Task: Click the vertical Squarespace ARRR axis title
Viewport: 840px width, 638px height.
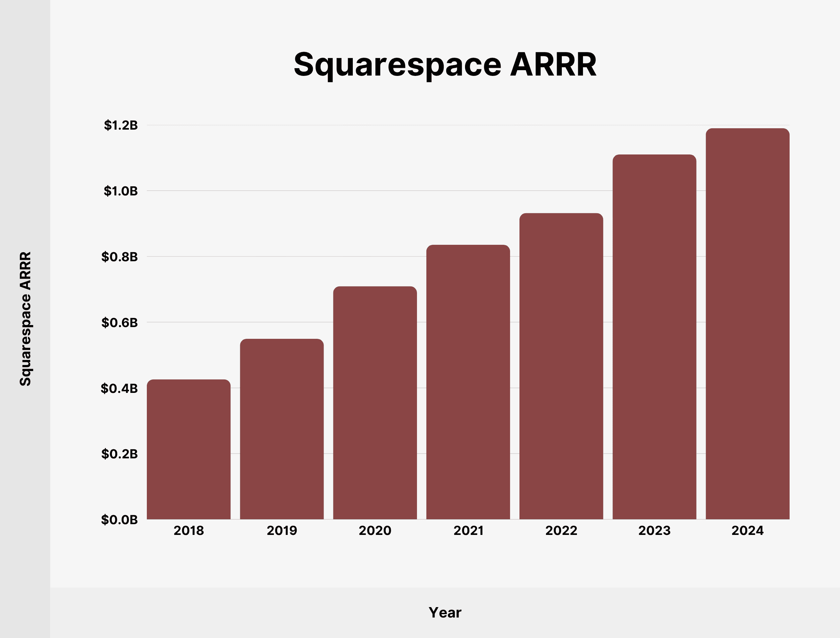Action: pyautogui.click(x=25, y=319)
